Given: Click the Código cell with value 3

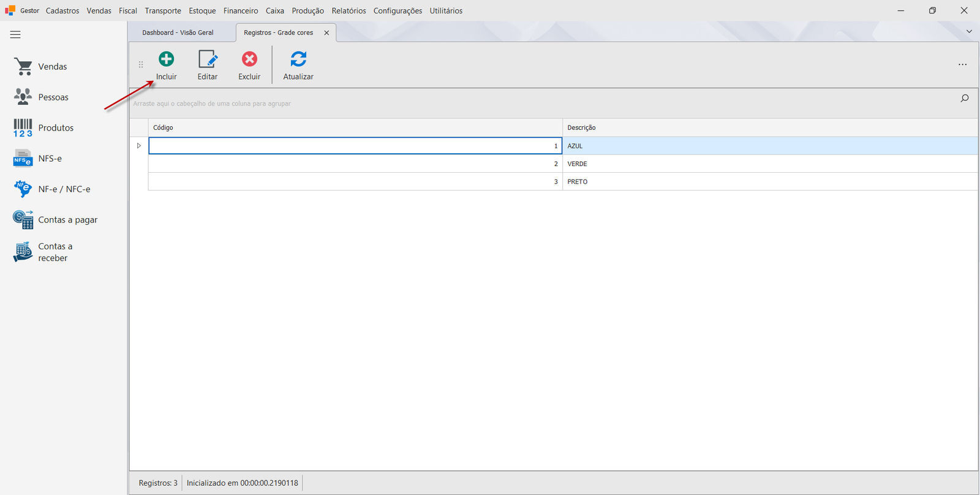Looking at the screenshot, I should [x=355, y=181].
